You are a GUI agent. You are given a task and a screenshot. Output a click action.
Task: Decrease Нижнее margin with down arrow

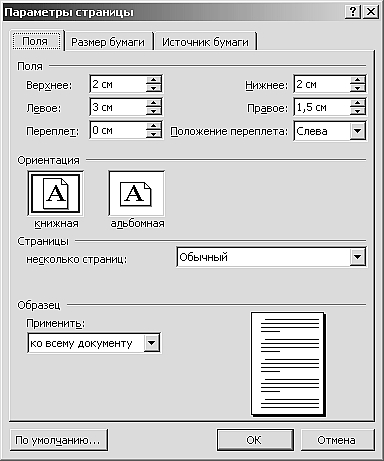(358, 89)
